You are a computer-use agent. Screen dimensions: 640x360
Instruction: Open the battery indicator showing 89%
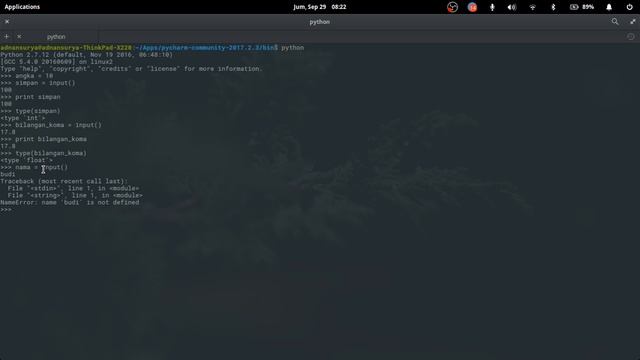click(582, 7)
